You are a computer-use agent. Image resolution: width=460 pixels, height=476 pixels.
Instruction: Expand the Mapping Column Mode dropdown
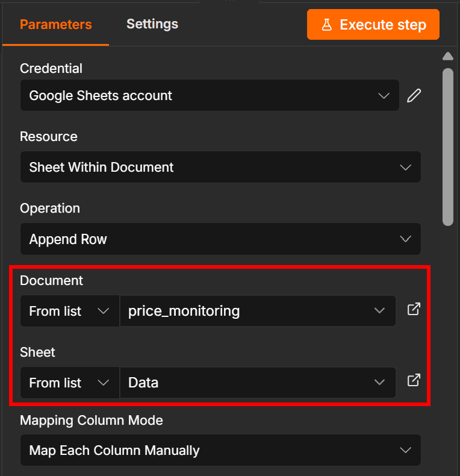point(220,450)
